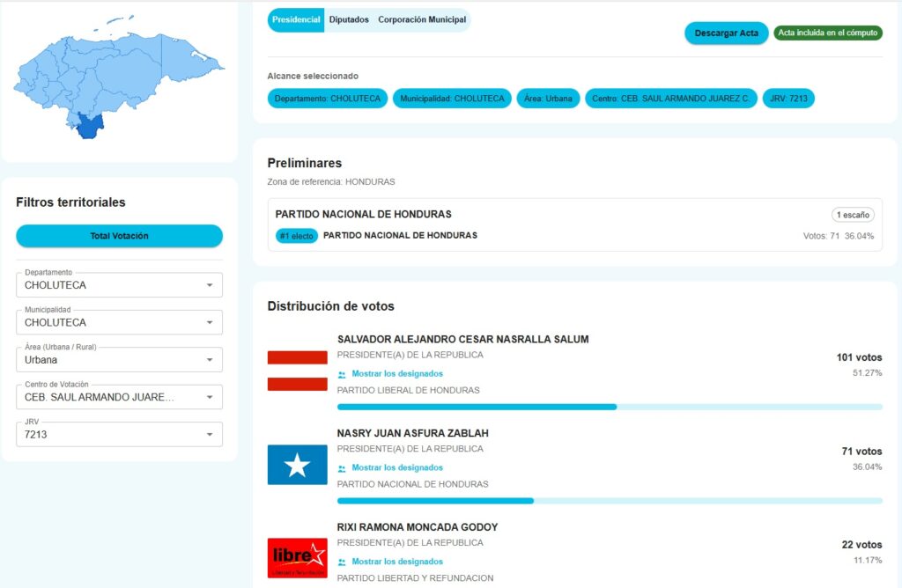
Task: Click 'Zona de referencia: HONDURAS' text
Action: 331,181
